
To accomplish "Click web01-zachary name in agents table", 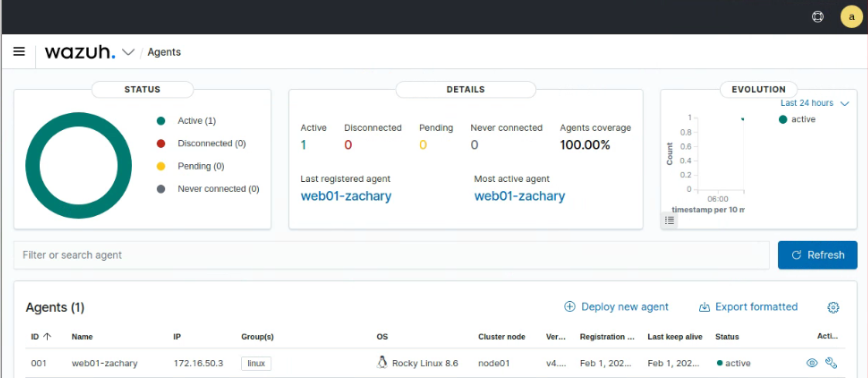I will (x=105, y=363).
